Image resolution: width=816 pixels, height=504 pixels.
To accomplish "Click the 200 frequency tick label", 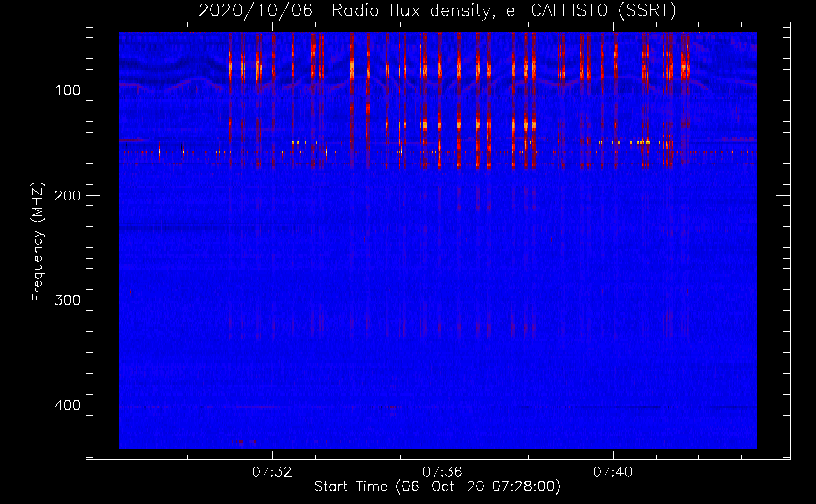I will click(68, 196).
